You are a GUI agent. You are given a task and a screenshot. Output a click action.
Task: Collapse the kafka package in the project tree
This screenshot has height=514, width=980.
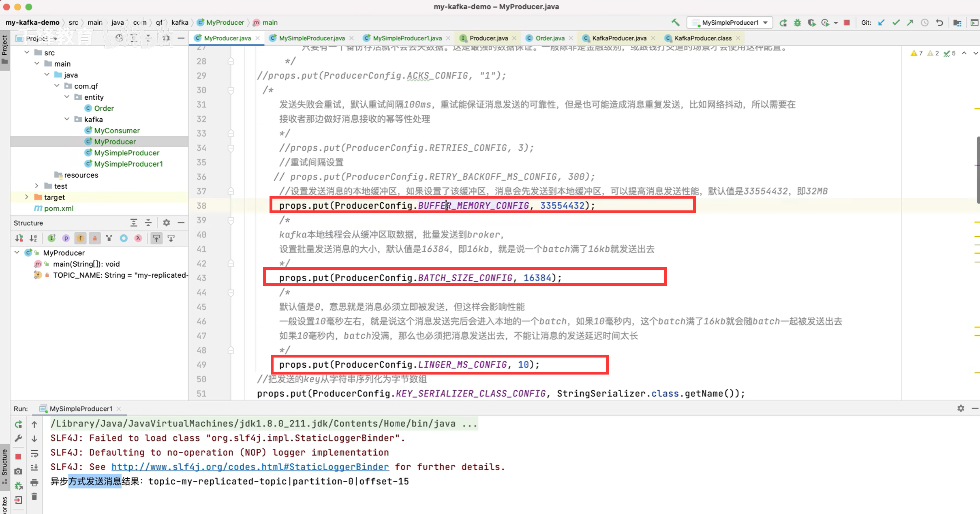tap(67, 119)
